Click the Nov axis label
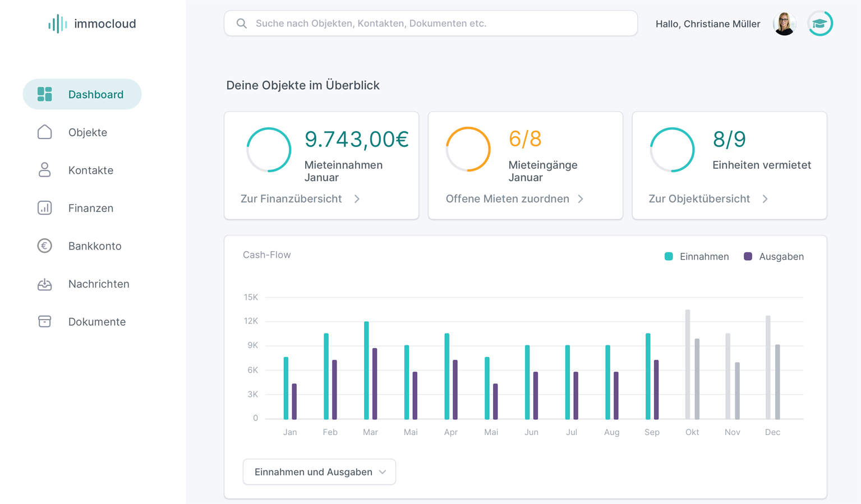The image size is (861, 504). click(x=733, y=432)
